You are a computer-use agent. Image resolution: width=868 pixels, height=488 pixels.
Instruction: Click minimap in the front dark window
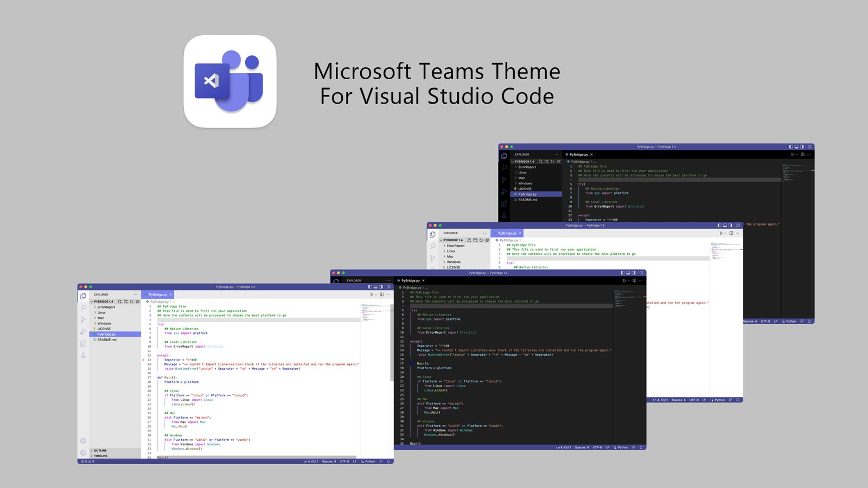(628, 300)
